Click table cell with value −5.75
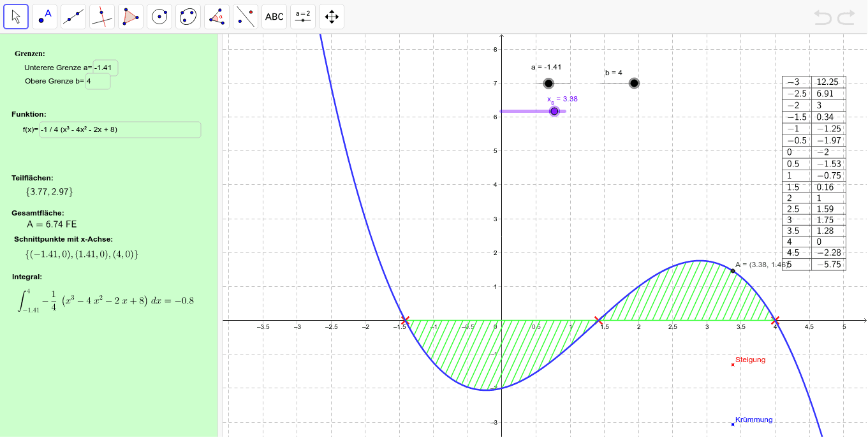 click(x=828, y=265)
